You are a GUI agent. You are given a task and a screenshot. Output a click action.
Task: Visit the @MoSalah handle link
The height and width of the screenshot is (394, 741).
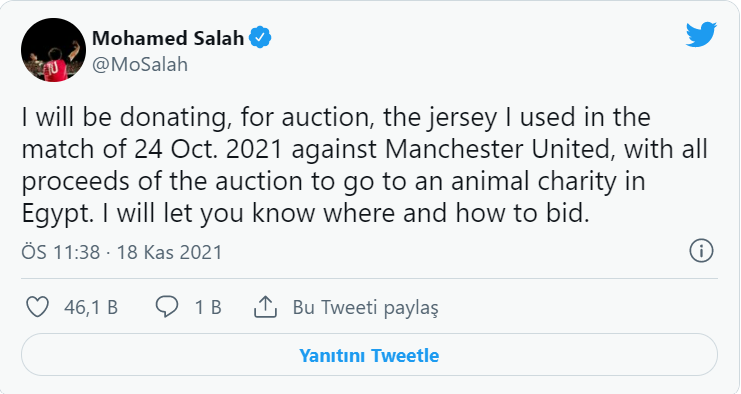click(140, 64)
